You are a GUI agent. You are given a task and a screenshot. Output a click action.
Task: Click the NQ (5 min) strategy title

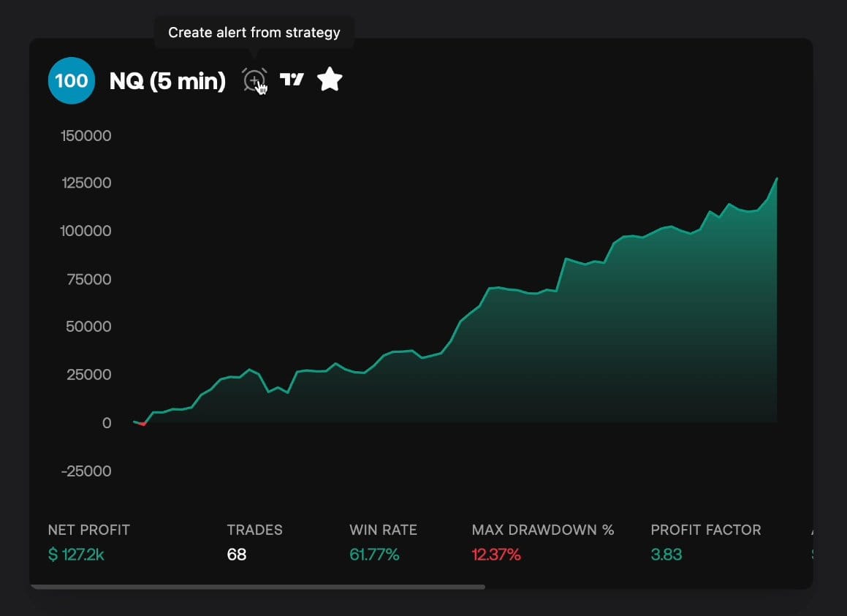pyautogui.click(x=167, y=81)
